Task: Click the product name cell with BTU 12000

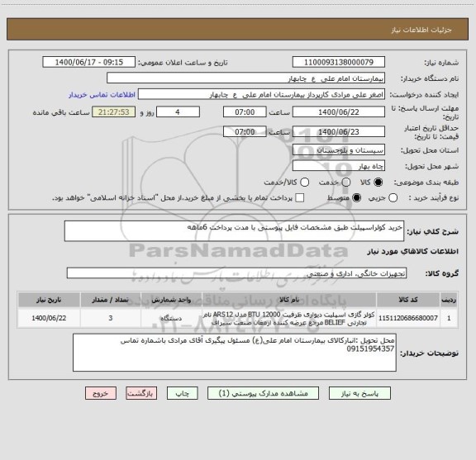Action: coord(289,318)
